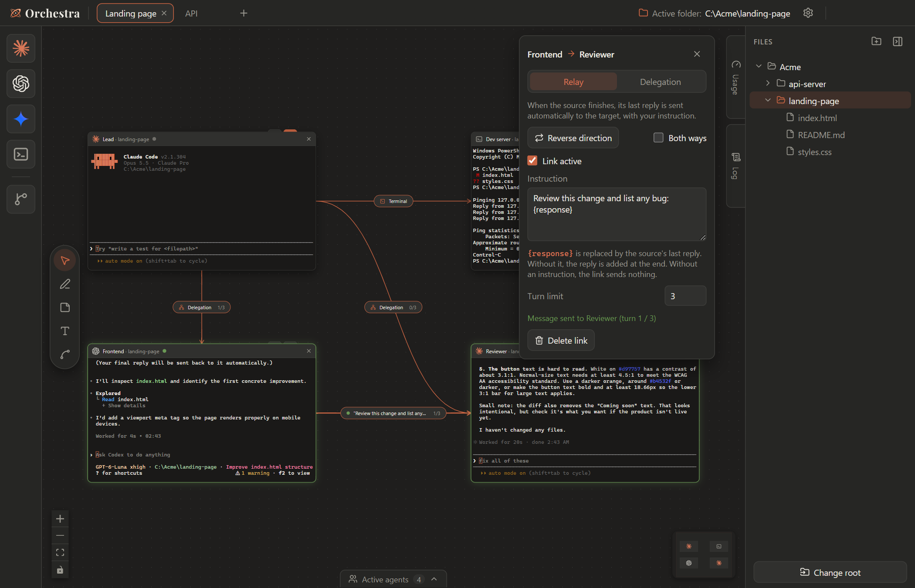The height and width of the screenshot is (588, 915).
Task: Open styles.css in the file tree
Action: tap(814, 152)
